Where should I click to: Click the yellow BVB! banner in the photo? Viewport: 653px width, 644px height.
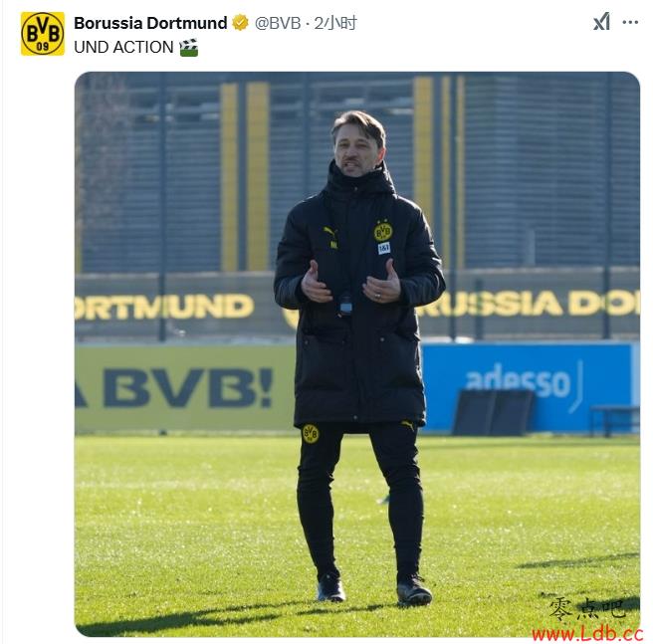point(184,388)
